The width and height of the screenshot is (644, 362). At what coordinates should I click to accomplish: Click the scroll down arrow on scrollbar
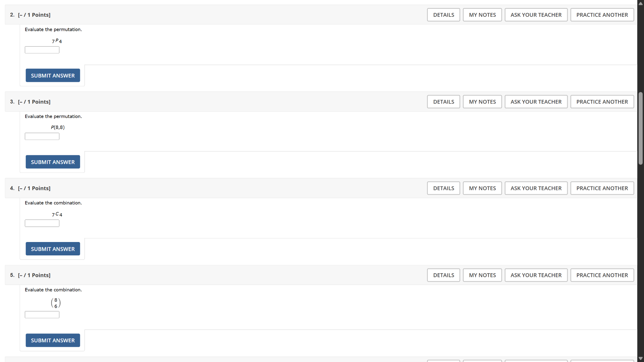[x=640, y=358]
